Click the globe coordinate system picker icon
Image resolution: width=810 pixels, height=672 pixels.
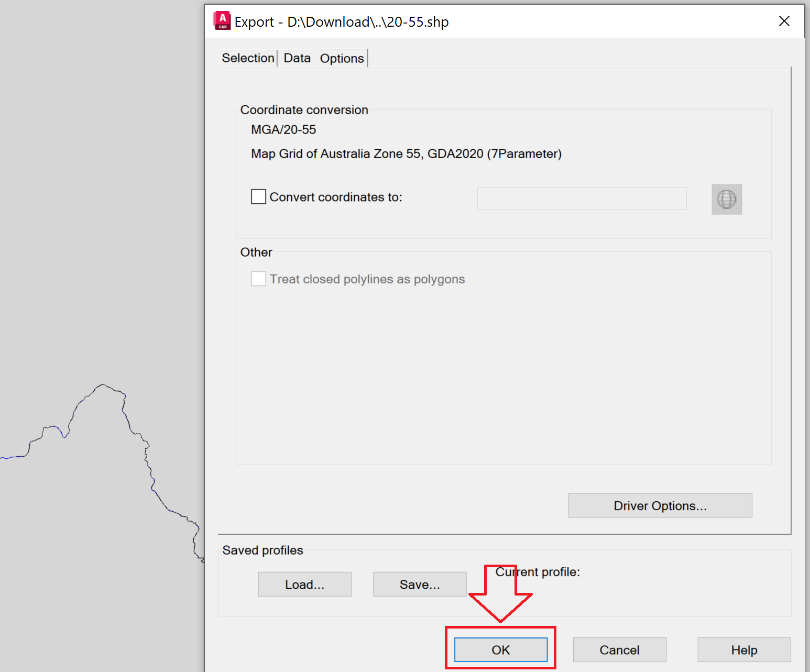727,199
